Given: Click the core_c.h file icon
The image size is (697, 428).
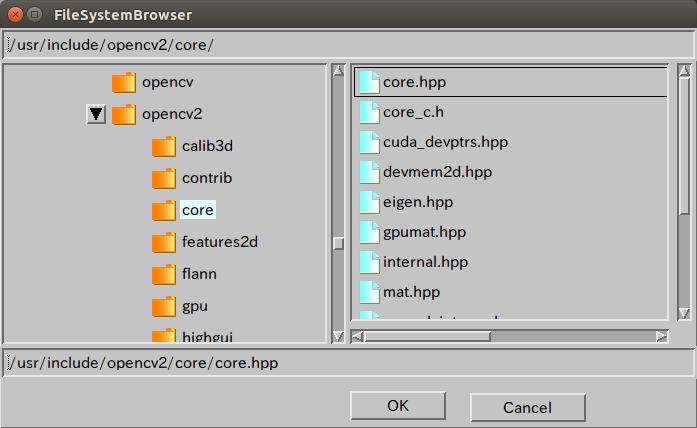Looking at the screenshot, I should tap(369, 112).
